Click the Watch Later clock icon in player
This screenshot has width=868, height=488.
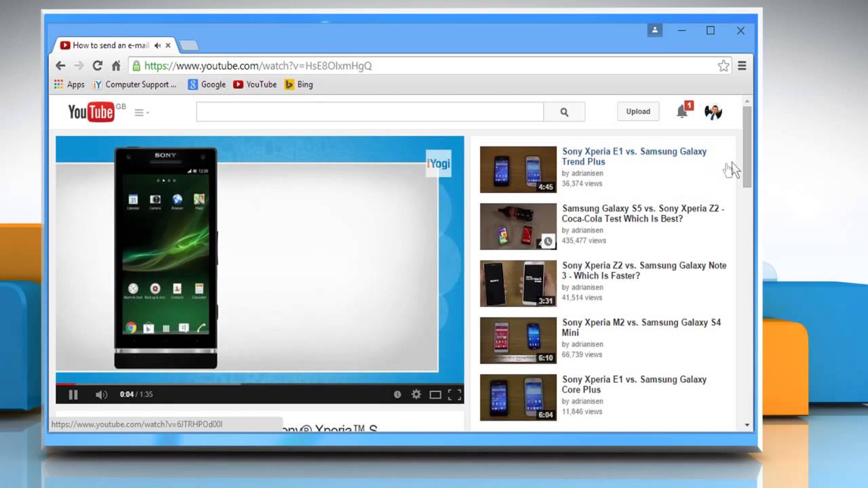pos(397,394)
